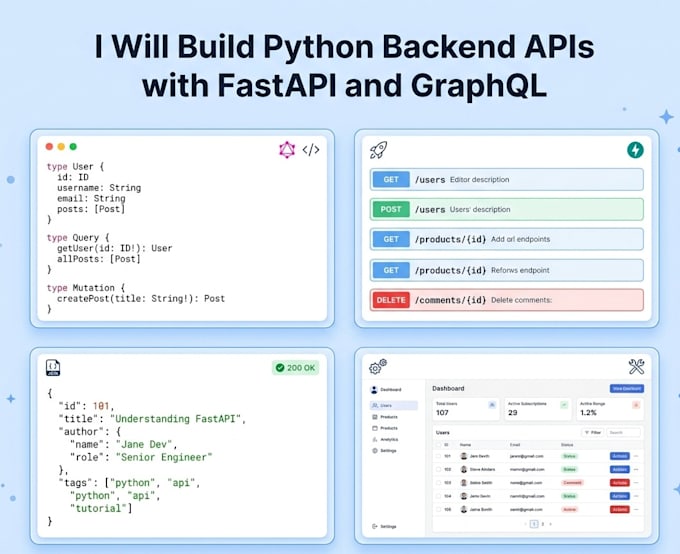Click bottom sidebar Settings with exit arrow
Image resolution: width=680 pixels, height=554 pixels.
click(x=384, y=527)
